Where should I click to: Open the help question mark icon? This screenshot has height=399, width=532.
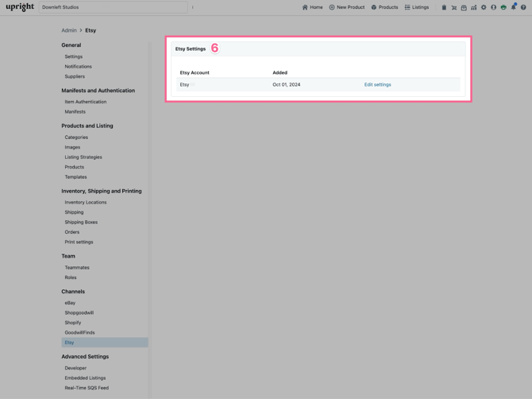pyautogui.click(x=523, y=7)
